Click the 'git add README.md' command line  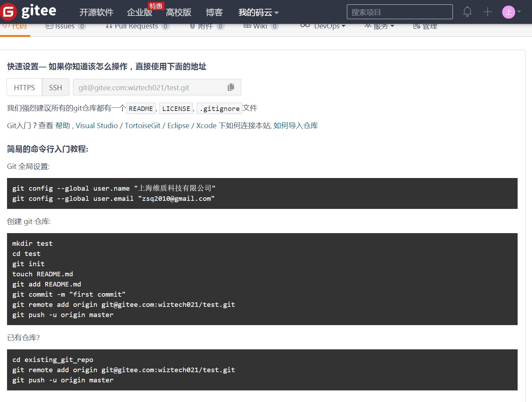[x=47, y=284]
